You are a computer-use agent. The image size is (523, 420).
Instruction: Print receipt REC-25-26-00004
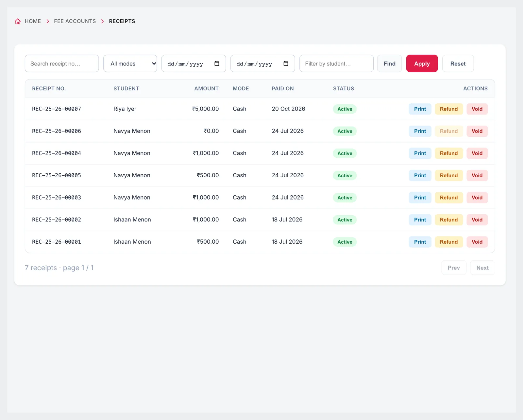point(420,153)
